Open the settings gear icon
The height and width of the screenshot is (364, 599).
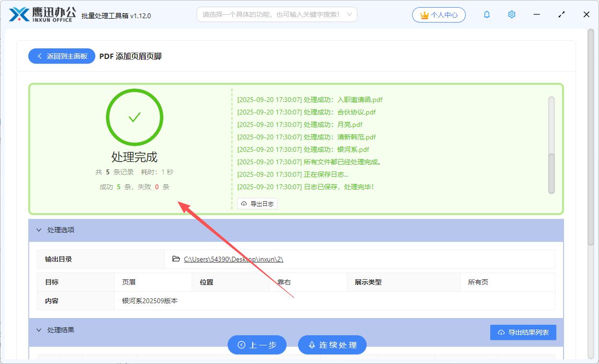(511, 14)
